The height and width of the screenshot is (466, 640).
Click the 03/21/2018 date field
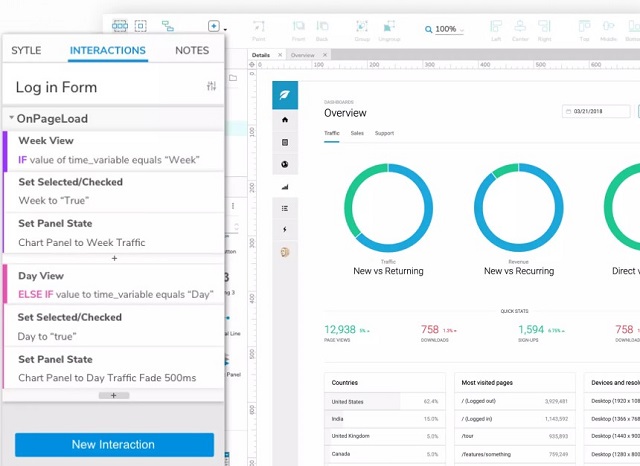pos(597,111)
